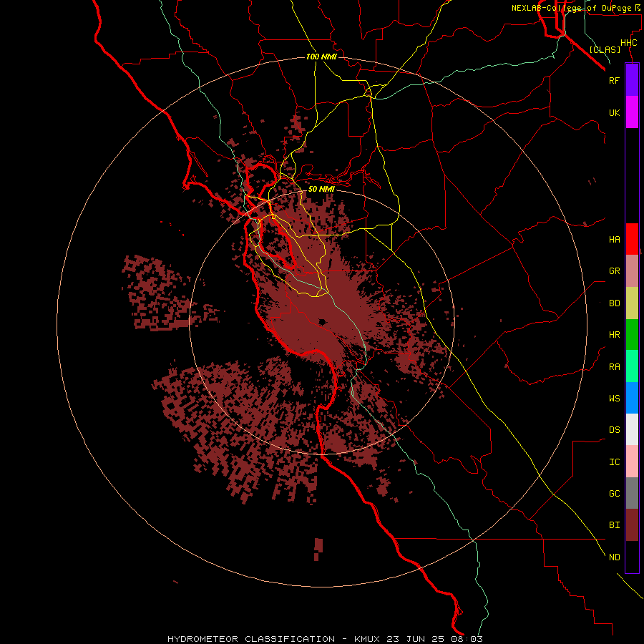Click the 'HHC' product code text

point(628,43)
